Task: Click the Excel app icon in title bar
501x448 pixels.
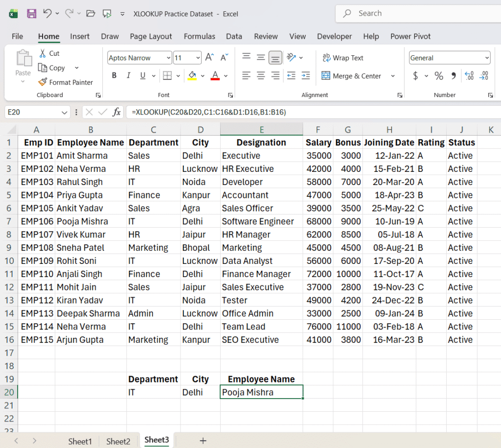Action: click(x=13, y=14)
